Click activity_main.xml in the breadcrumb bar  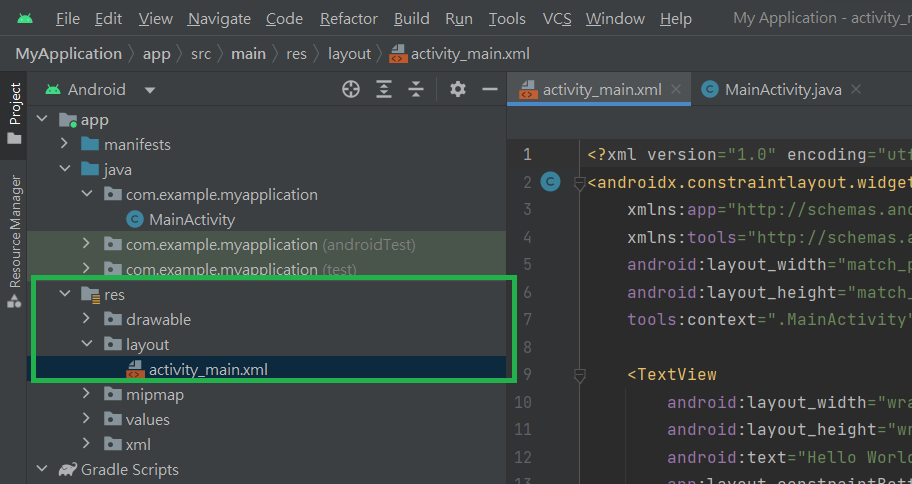460,54
